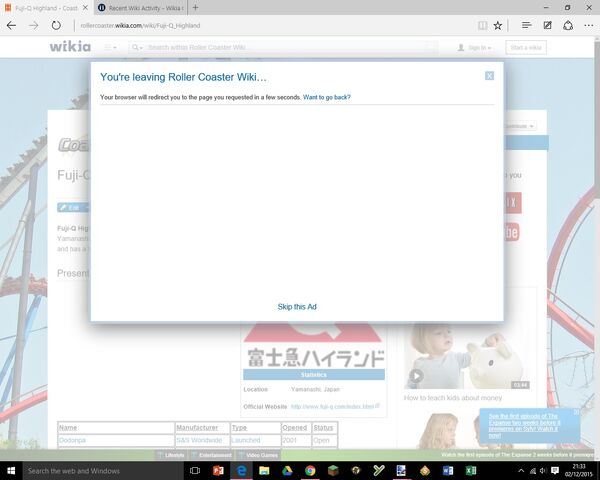Open the S&S Worldwide manufacturer link
The image size is (600, 480).
(199, 440)
